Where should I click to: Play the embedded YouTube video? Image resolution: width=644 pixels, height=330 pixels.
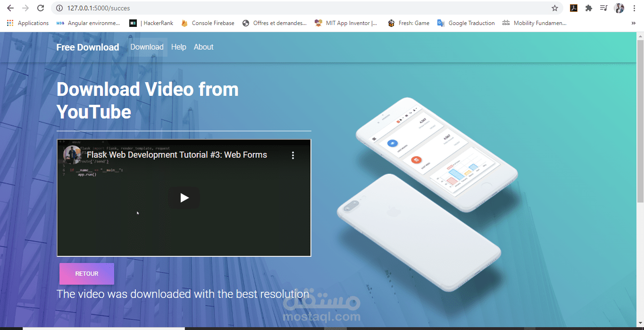point(184,198)
